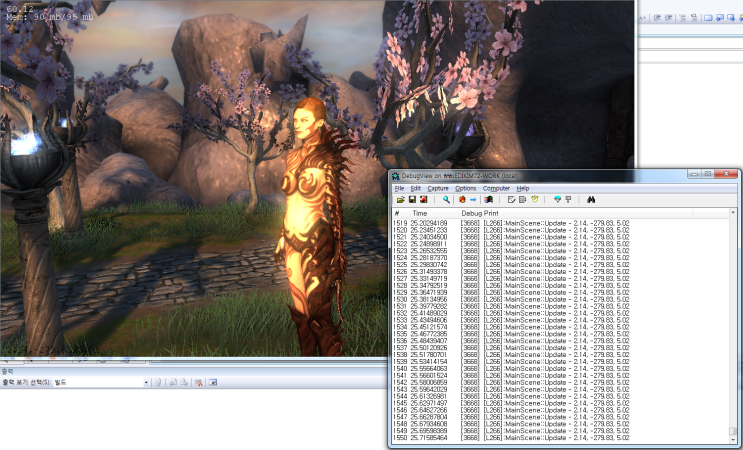Select log row number 1545
This screenshot has height=450, width=743.
point(561,403)
